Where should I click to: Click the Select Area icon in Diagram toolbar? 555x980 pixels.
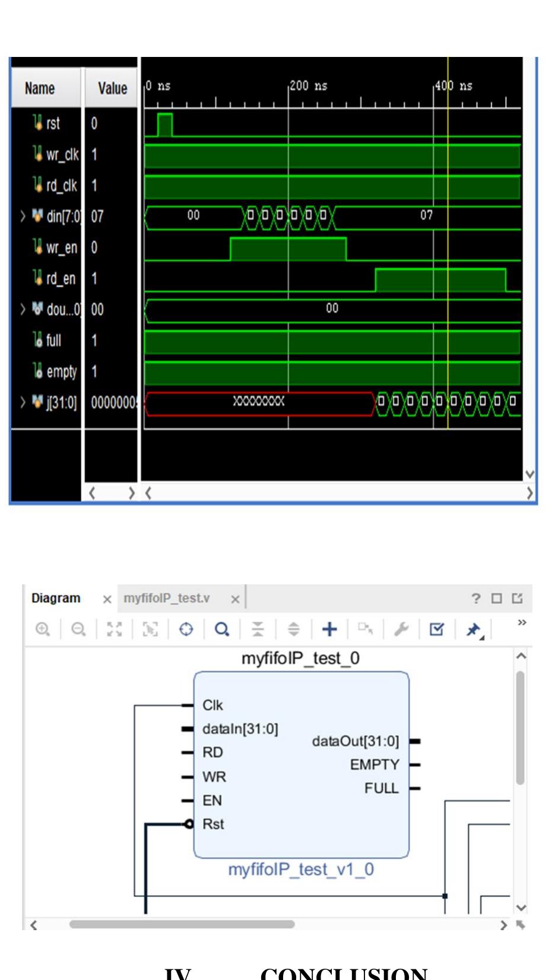(x=150, y=629)
